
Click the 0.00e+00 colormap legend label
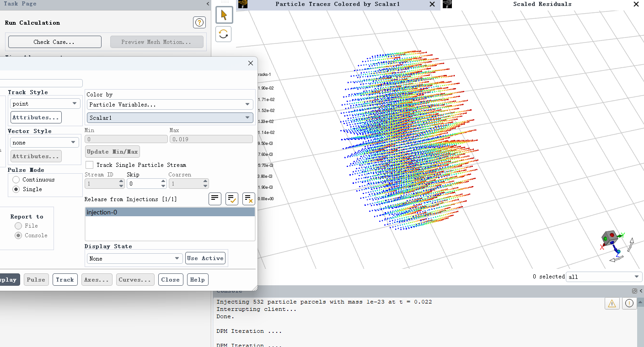coord(266,199)
